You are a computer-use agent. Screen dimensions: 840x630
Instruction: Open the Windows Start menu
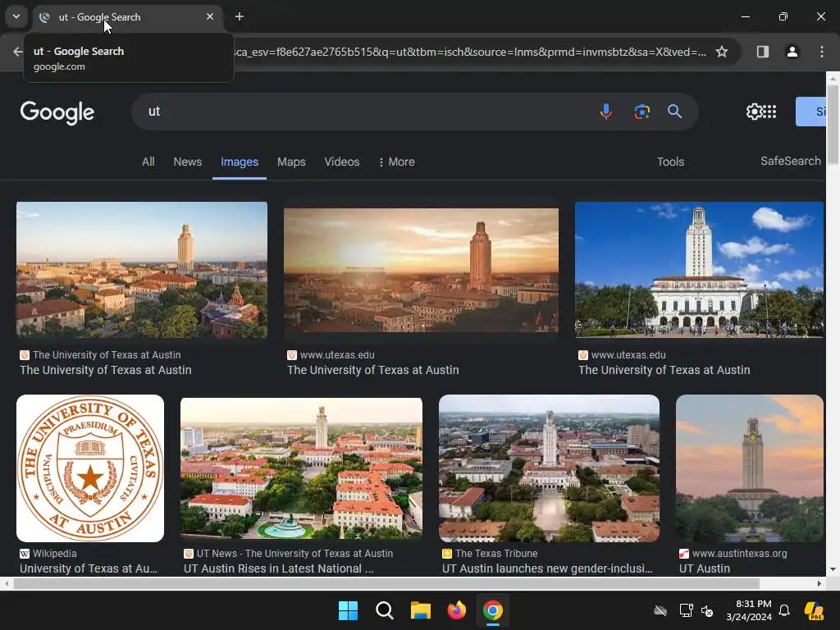(x=348, y=610)
